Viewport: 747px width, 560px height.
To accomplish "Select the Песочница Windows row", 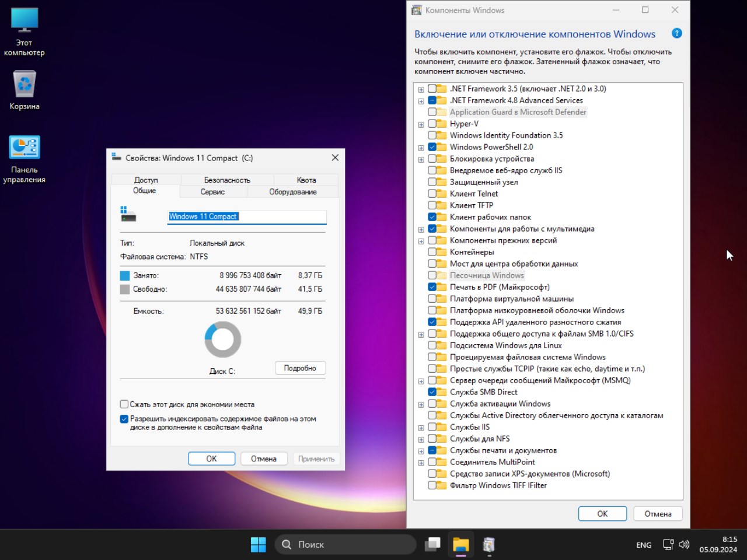I will point(487,275).
